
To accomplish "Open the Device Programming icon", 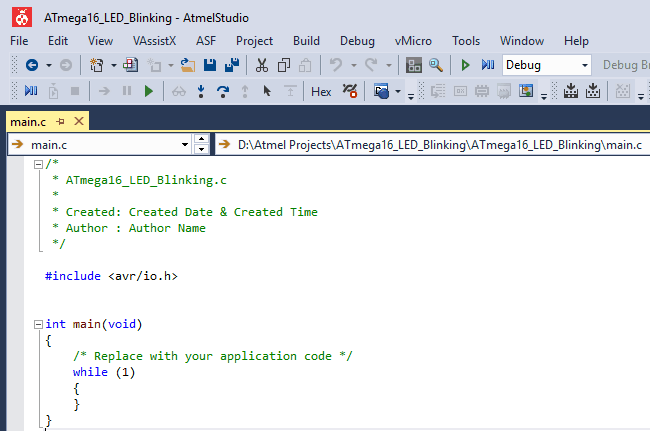I will pyautogui.click(x=571, y=91).
